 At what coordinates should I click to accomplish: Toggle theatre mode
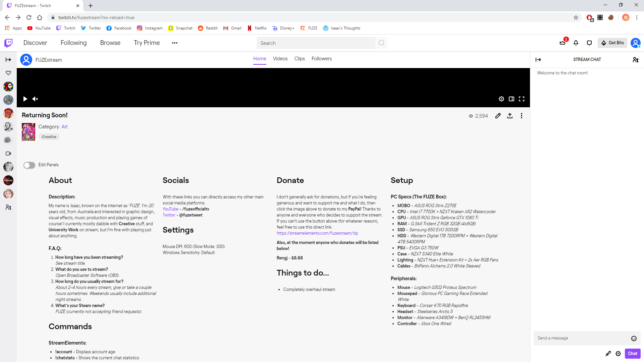click(x=512, y=99)
